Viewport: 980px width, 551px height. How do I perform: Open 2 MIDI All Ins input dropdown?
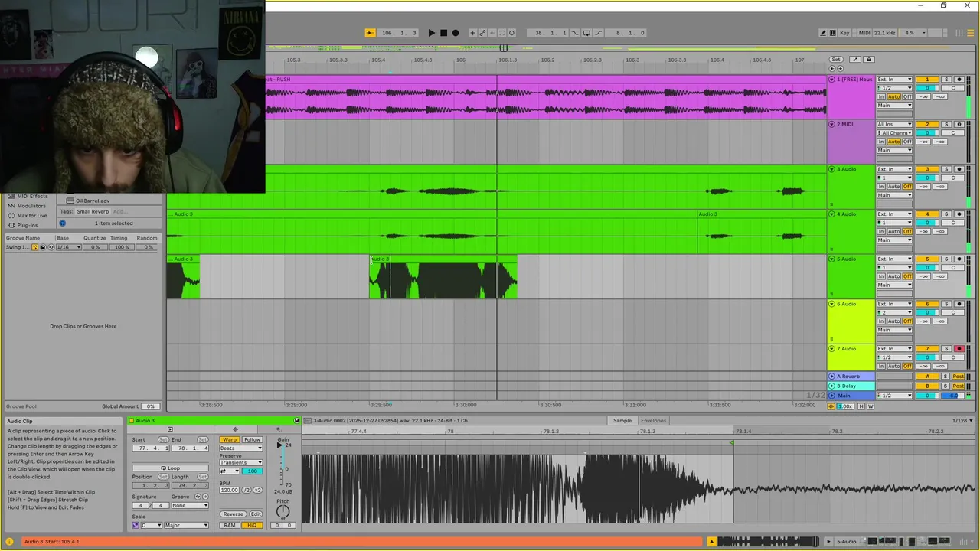point(894,124)
